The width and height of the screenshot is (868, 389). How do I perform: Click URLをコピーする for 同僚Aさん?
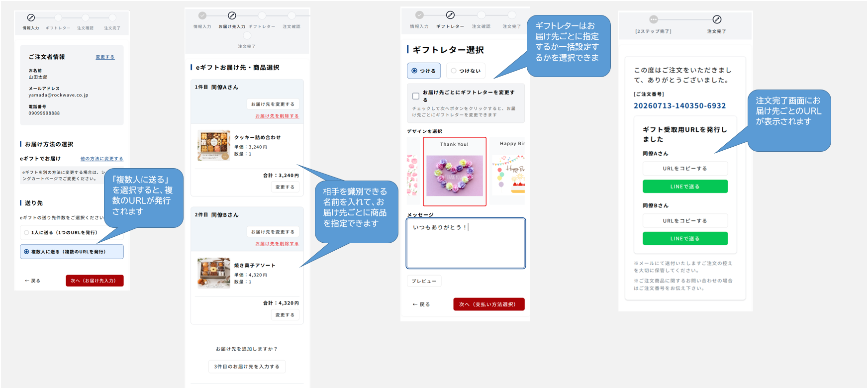(x=685, y=169)
